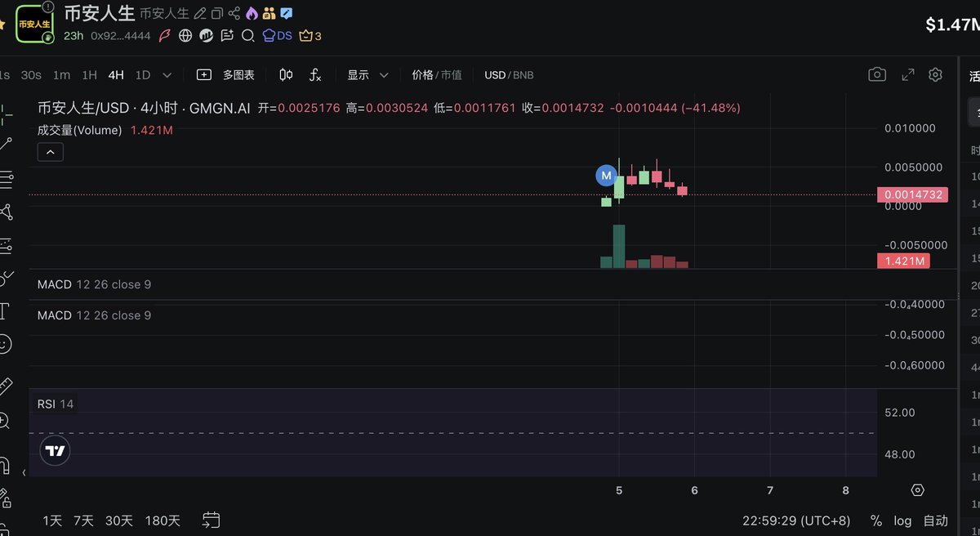
Task: Toggle the log scale
Action: (x=902, y=520)
